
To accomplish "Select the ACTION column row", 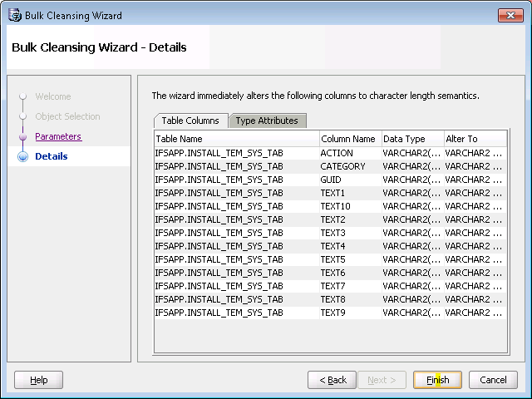I will pyautogui.click(x=337, y=153).
